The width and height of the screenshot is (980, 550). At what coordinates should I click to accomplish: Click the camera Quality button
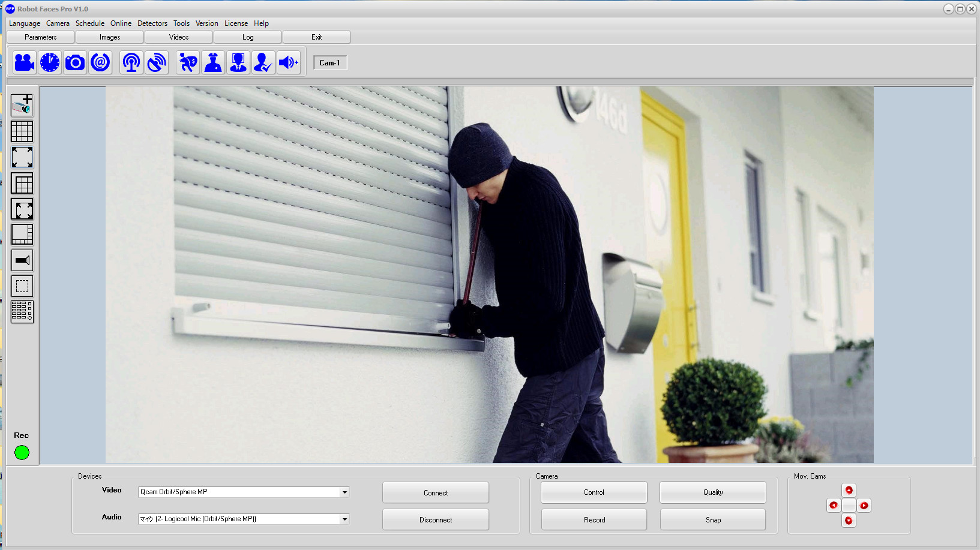(x=713, y=492)
